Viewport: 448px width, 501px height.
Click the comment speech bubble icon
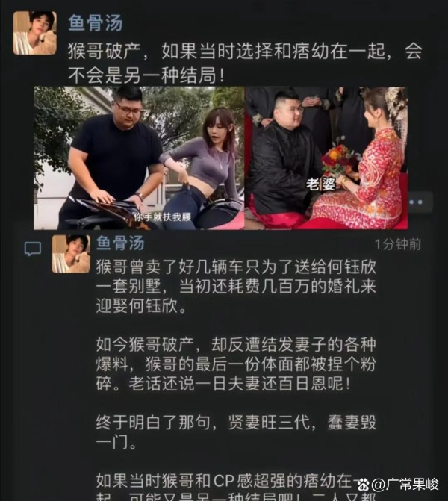click(33, 249)
